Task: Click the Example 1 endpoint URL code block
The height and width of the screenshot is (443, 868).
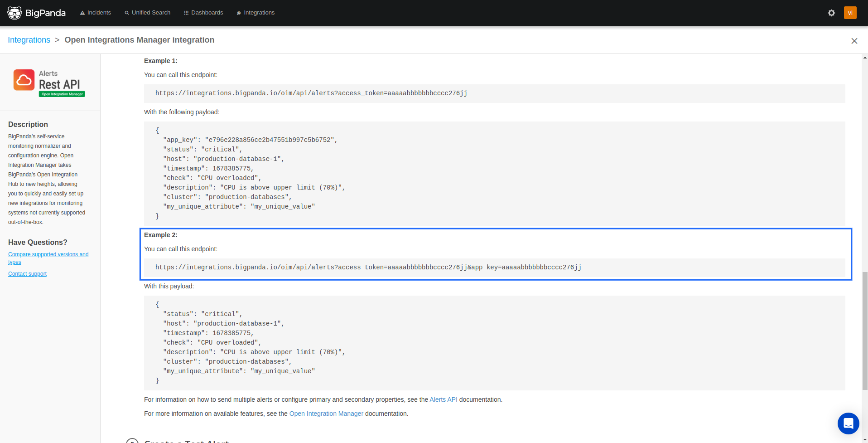Action: point(311,93)
